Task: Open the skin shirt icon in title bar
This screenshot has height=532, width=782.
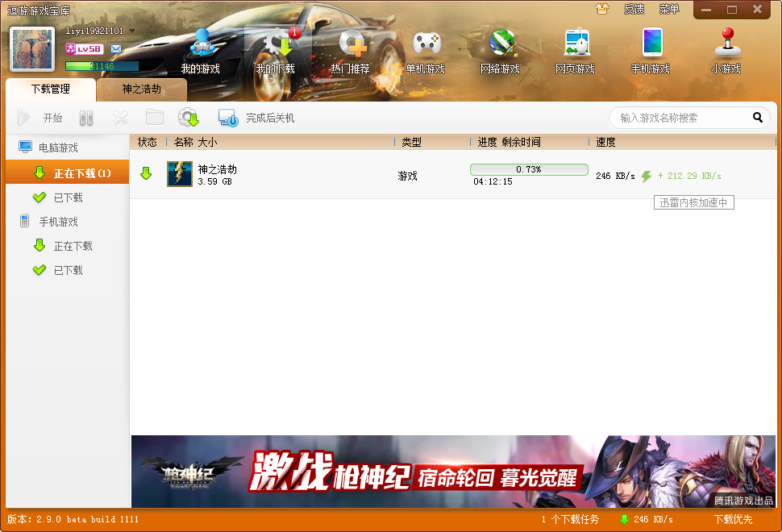Action: [602, 9]
